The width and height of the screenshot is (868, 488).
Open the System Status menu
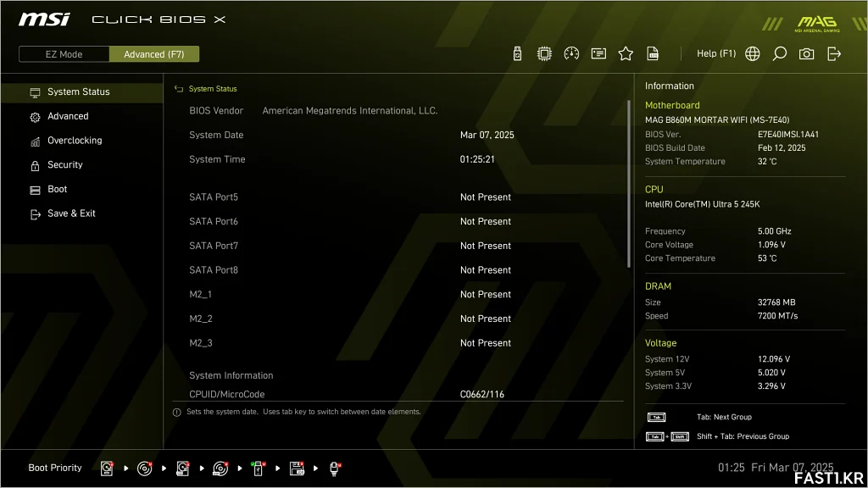coord(82,91)
